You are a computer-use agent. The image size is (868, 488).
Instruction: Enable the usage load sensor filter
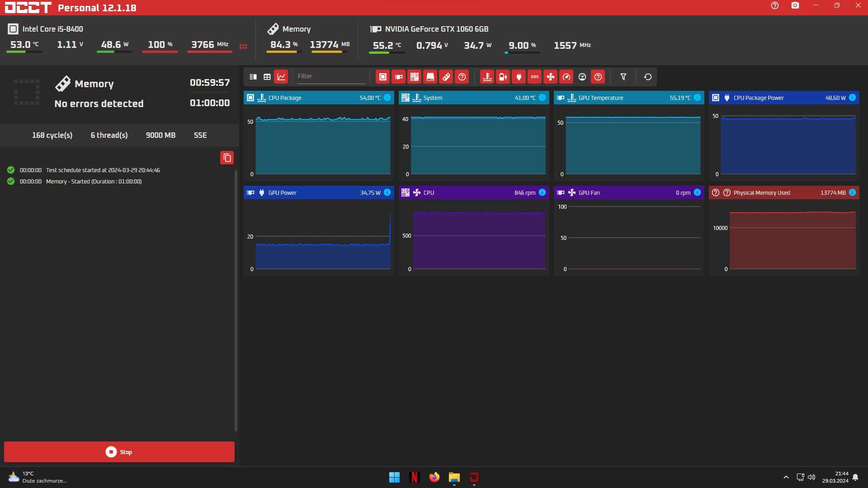tap(582, 77)
